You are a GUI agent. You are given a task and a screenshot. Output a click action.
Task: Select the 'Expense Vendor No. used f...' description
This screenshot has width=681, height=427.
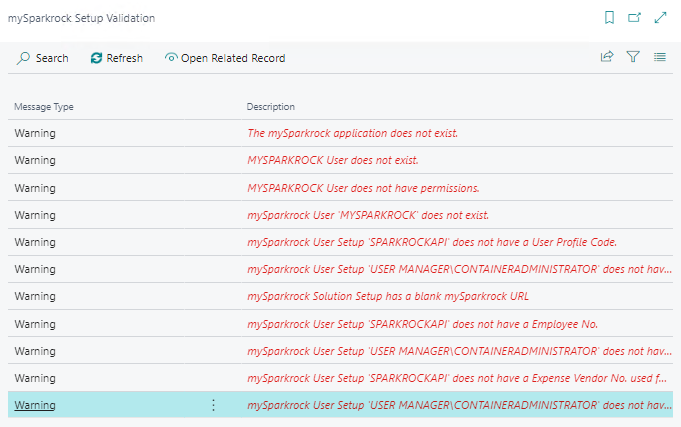[457, 378]
